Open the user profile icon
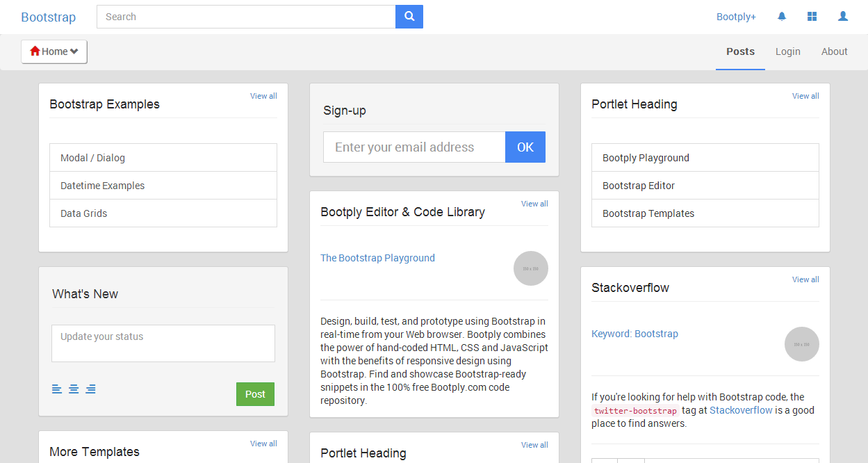 click(x=843, y=17)
